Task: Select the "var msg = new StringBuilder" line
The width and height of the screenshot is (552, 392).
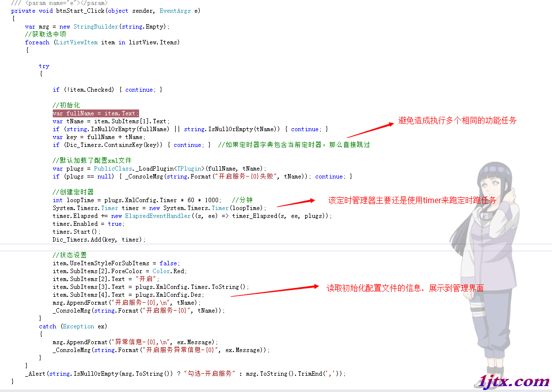Action: [x=97, y=27]
